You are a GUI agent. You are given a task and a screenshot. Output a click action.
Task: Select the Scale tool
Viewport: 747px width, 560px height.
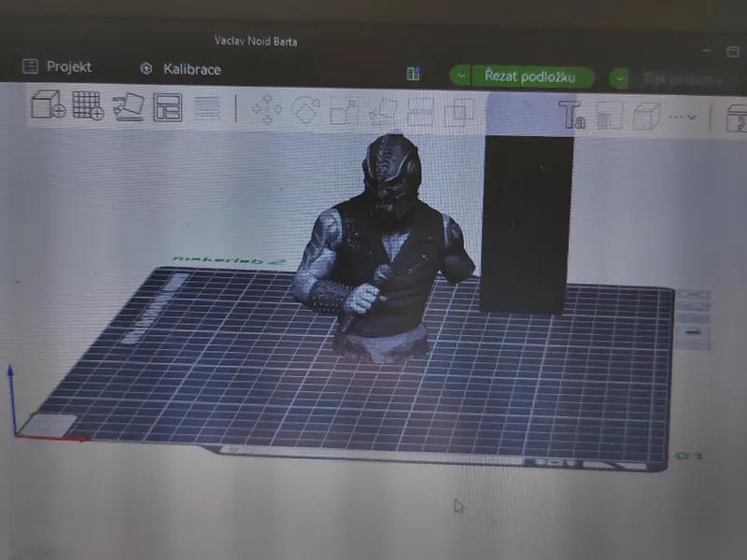coord(344,111)
